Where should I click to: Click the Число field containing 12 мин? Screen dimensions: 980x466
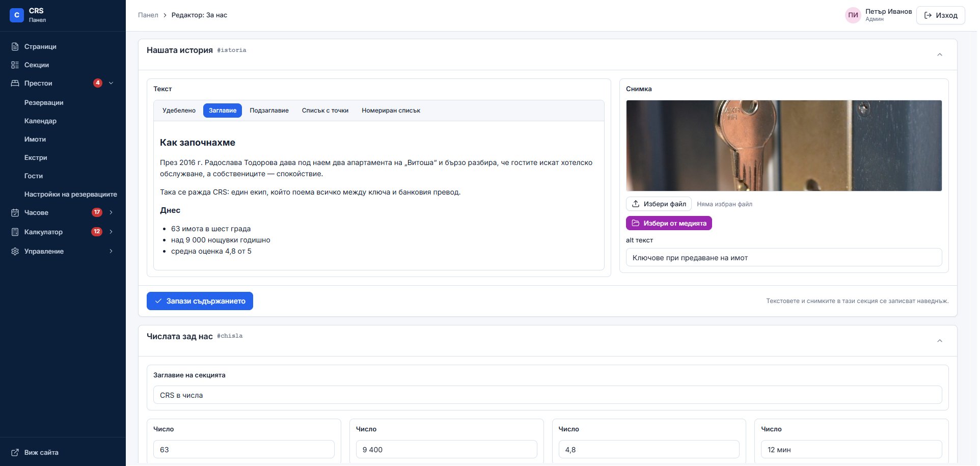[852, 449]
